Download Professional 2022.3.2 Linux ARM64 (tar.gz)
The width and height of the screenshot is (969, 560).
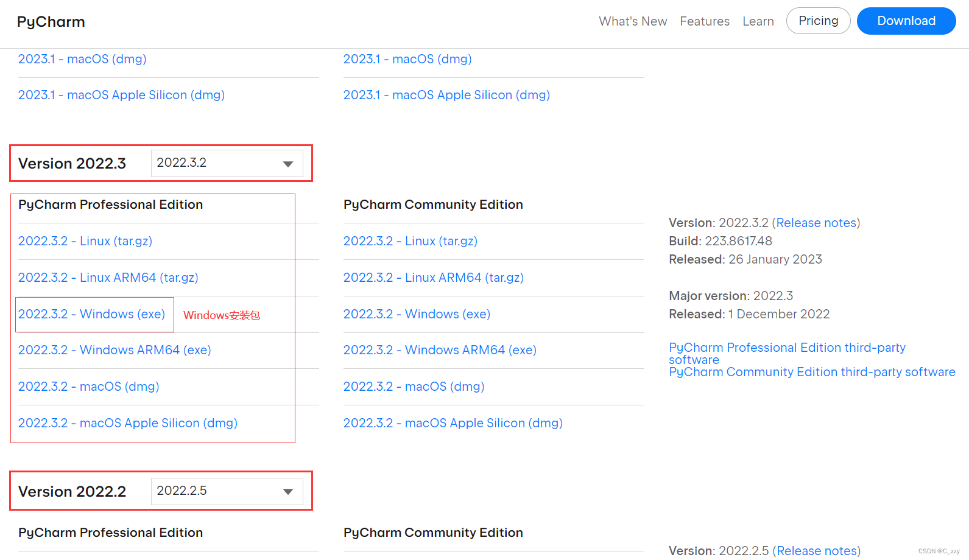108,278
